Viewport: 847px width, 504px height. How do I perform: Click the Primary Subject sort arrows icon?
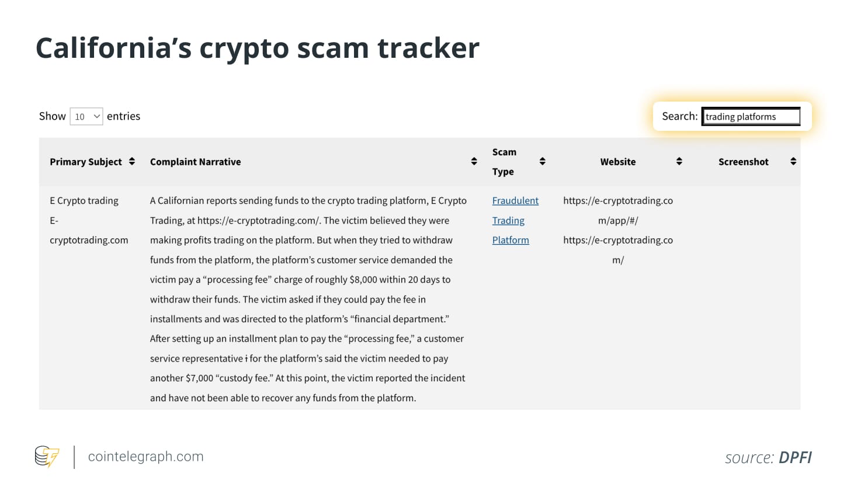pos(132,162)
